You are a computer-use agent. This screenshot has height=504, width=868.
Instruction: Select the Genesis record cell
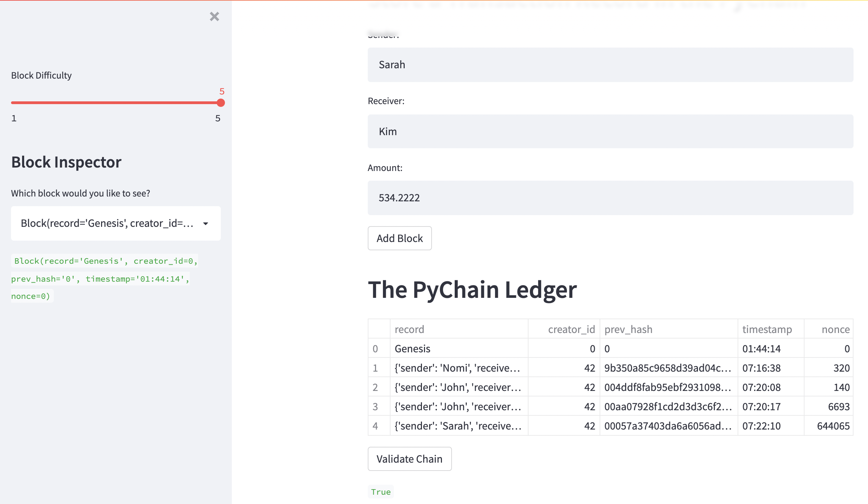click(x=459, y=349)
